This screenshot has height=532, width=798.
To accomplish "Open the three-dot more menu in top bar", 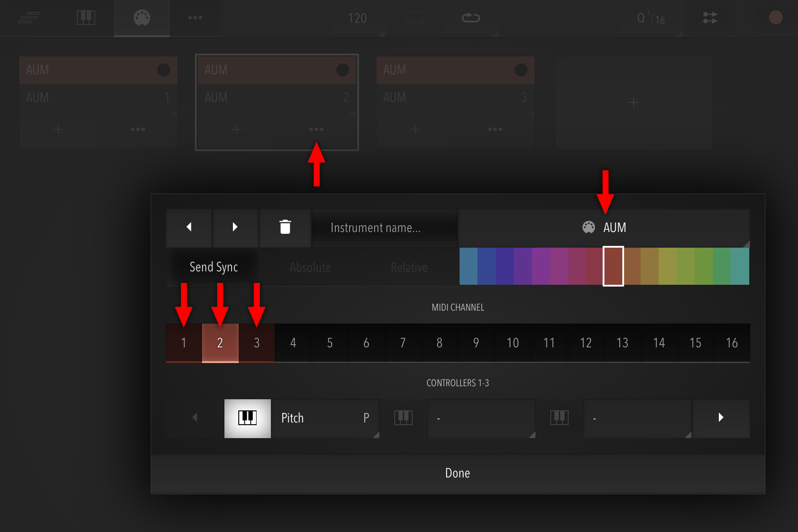I will click(x=195, y=18).
